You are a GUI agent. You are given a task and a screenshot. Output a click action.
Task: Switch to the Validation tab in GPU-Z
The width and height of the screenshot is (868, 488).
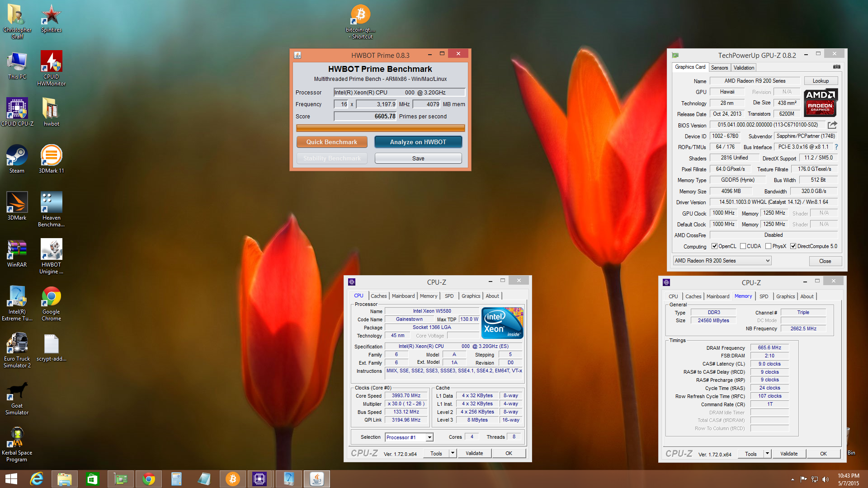[x=744, y=68]
